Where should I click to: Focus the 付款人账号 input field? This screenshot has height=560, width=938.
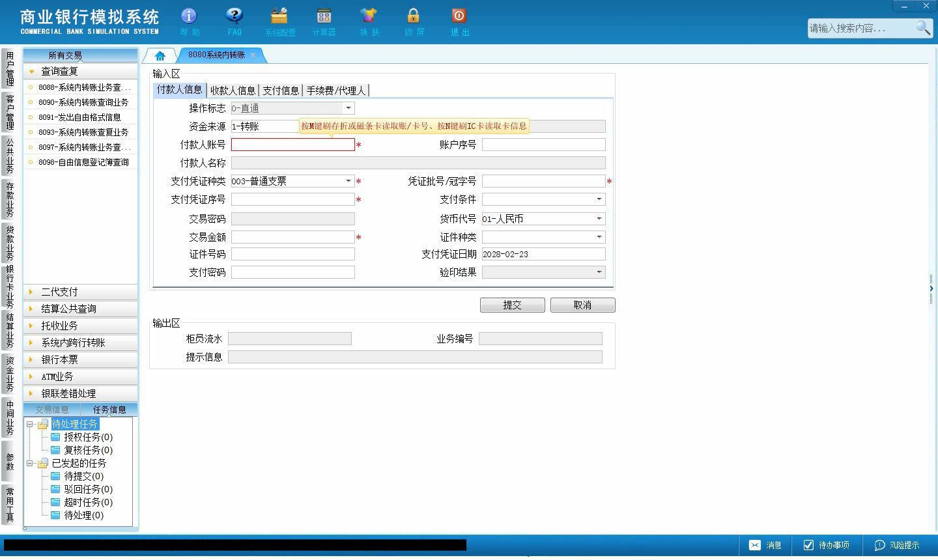pyautogui.click(x=293, y=145)
